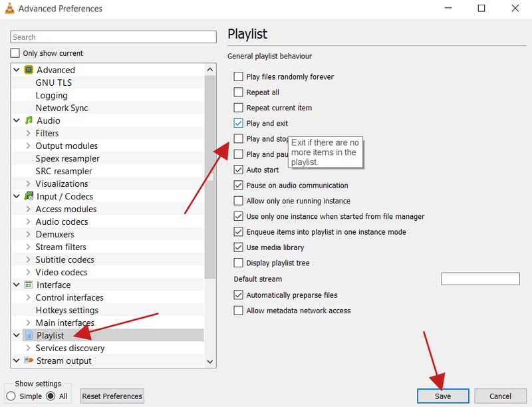Collapse the Advanced tree section

pyautogui.click(x=16, y=70)
